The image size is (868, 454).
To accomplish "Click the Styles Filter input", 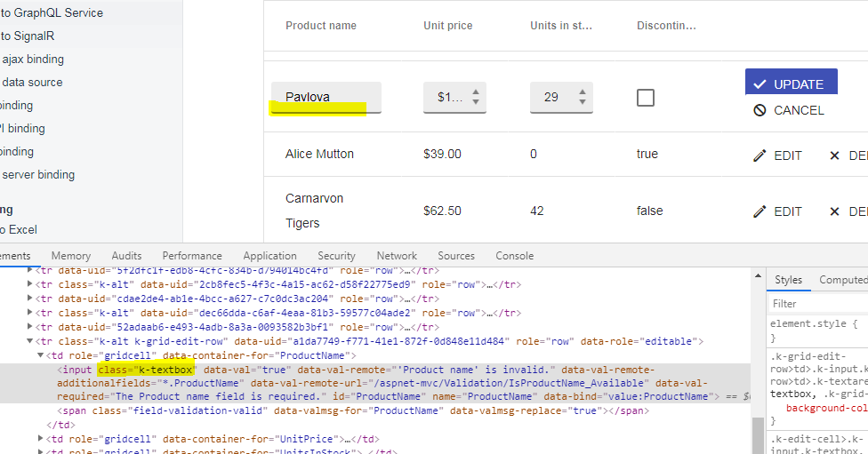I will click(818, 304).
